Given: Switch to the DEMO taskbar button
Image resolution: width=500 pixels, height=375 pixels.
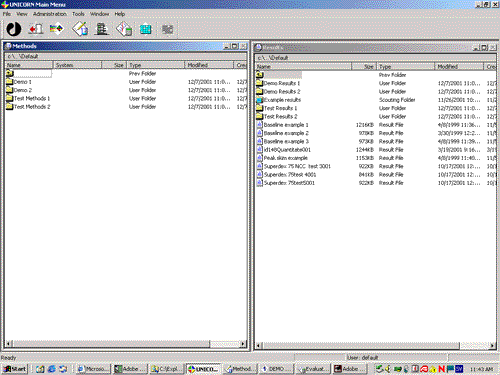Looking at the screenshot, I should click(277, 369).
